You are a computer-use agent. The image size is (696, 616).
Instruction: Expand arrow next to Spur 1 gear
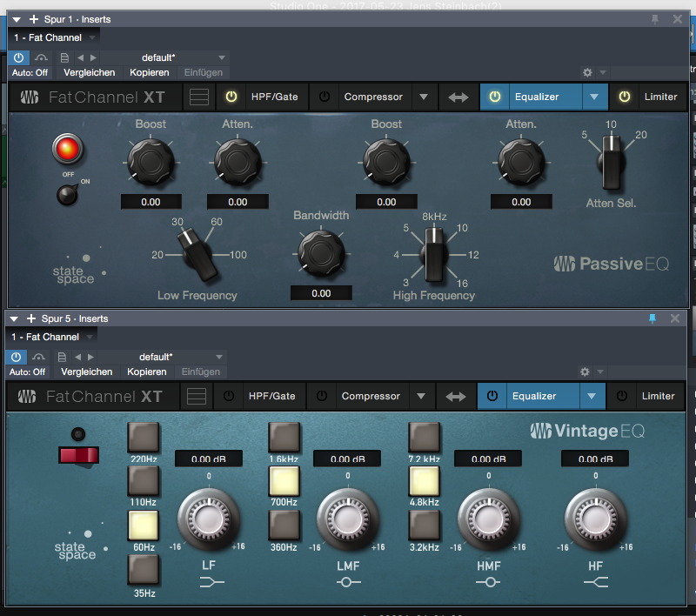pyautogui.click(x=603, y=72)
